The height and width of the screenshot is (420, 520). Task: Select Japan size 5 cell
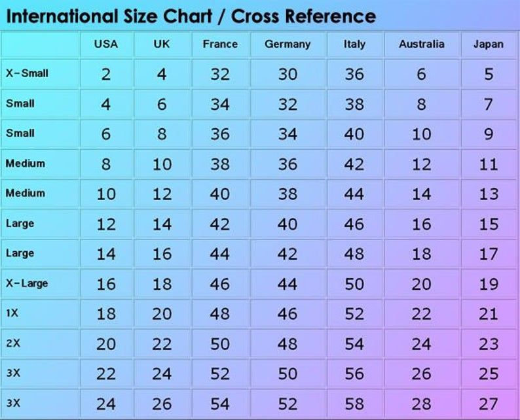[489, 74]
